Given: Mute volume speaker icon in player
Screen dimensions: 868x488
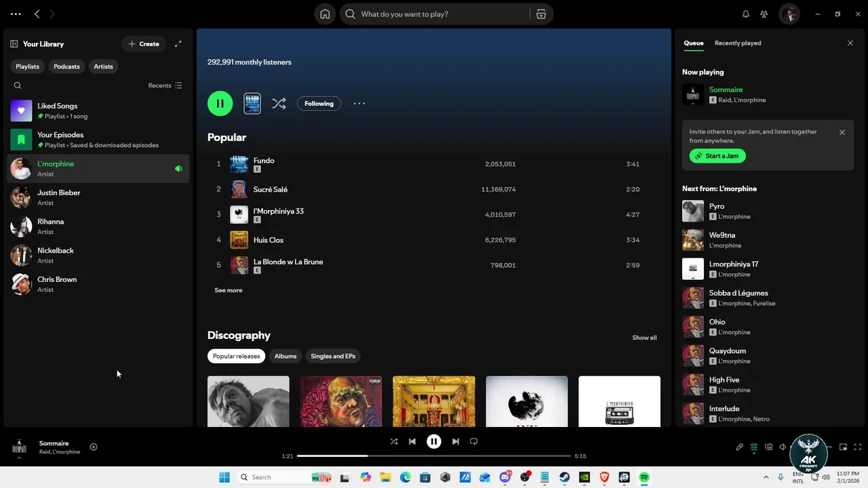Looking at the screenshot, I should (x=783, y=447).
